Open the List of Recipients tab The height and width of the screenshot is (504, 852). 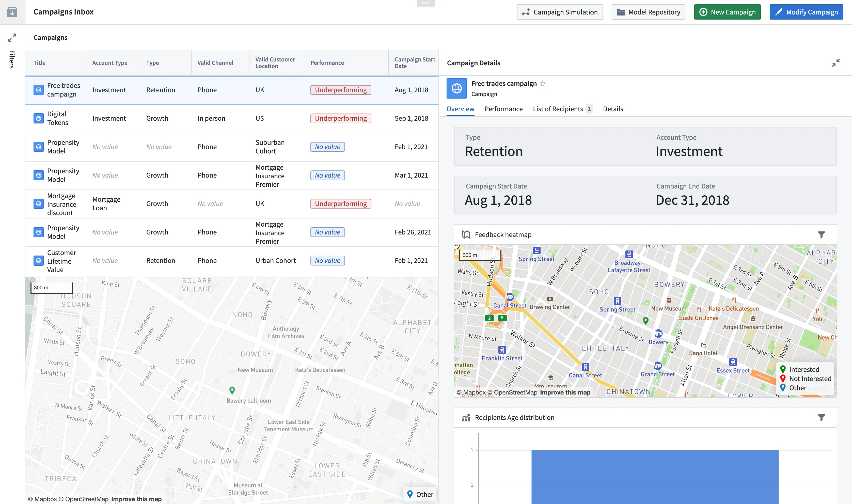tap(558, 109)
